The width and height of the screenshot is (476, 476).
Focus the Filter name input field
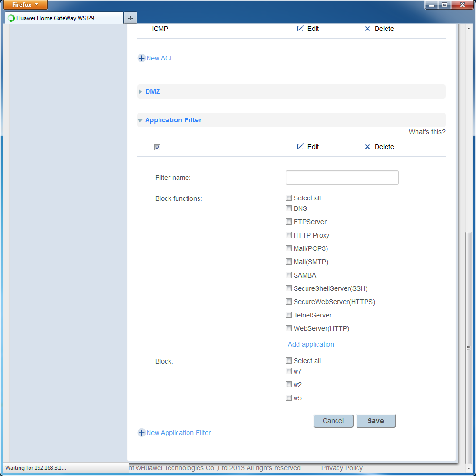(342, 177)
